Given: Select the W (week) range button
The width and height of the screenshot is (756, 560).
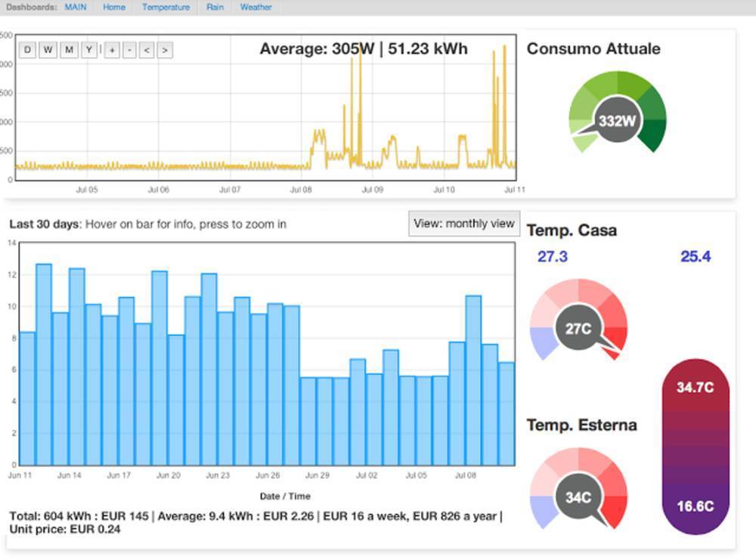Looking at the screenshot, I should [x=48, y=50].
